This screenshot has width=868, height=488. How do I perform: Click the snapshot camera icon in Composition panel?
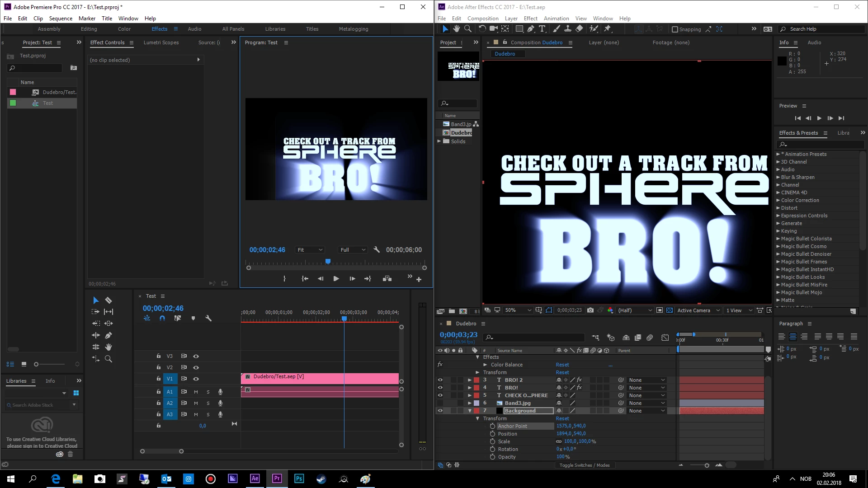point(590,310)
